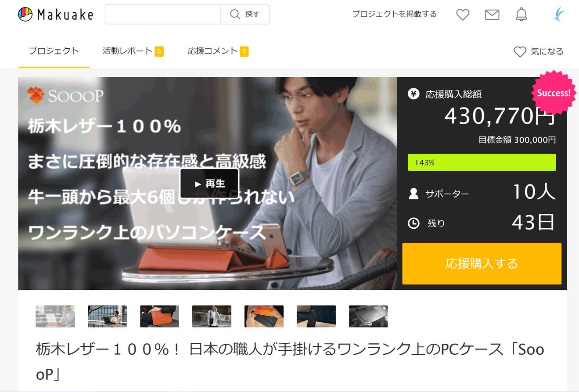
Task: Focus the search input field
Action: click(x=162, y=14)
